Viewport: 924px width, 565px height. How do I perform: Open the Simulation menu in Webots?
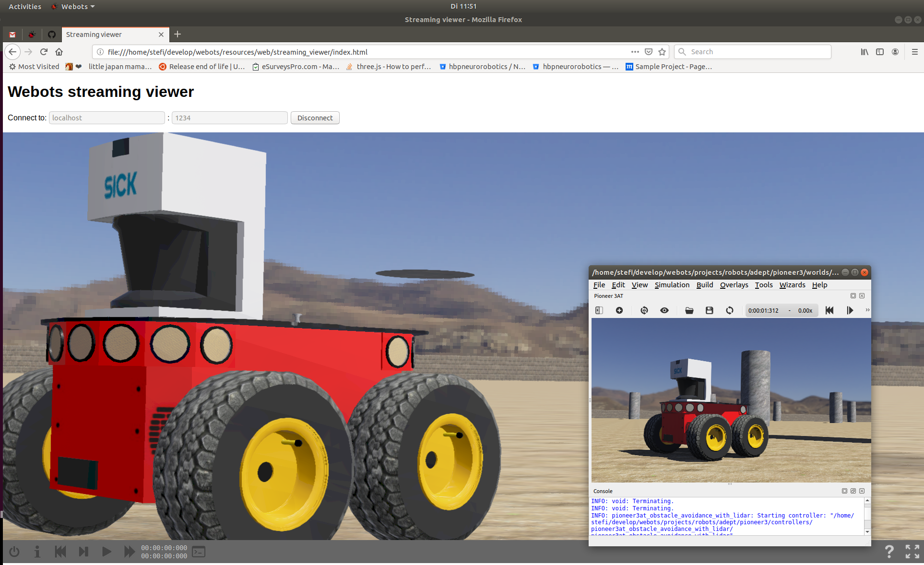point(672,285)
